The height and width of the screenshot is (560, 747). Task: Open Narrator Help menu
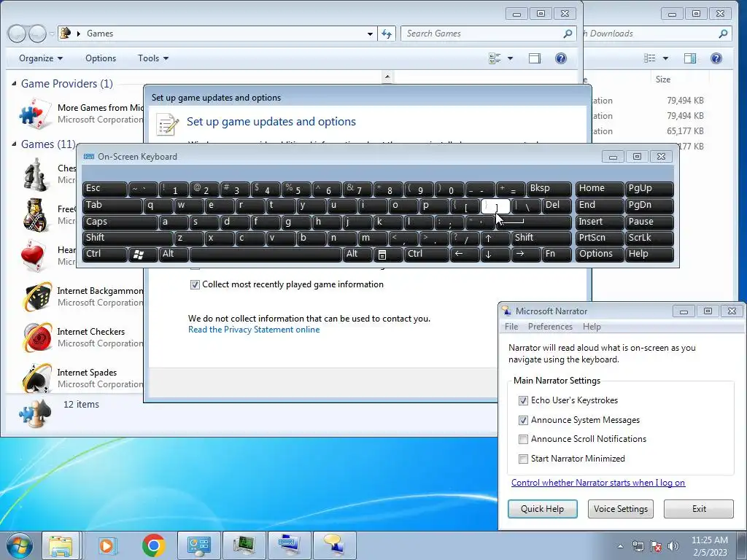tap(591, 327)
